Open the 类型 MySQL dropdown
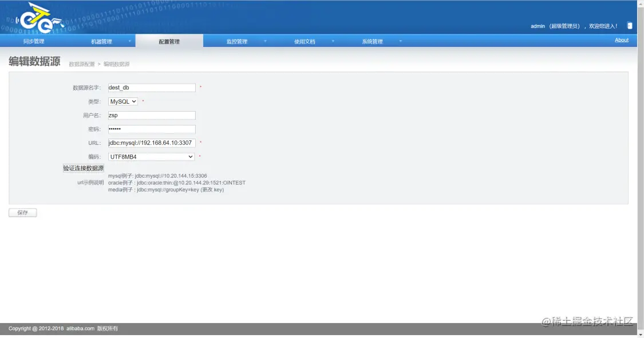 [x=123, y=101]
